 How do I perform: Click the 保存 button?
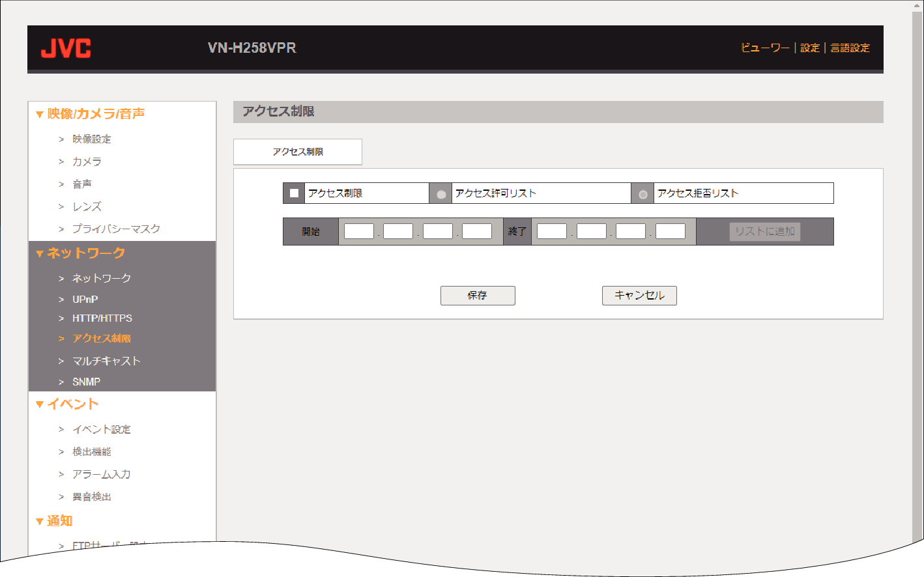point(478,296)
